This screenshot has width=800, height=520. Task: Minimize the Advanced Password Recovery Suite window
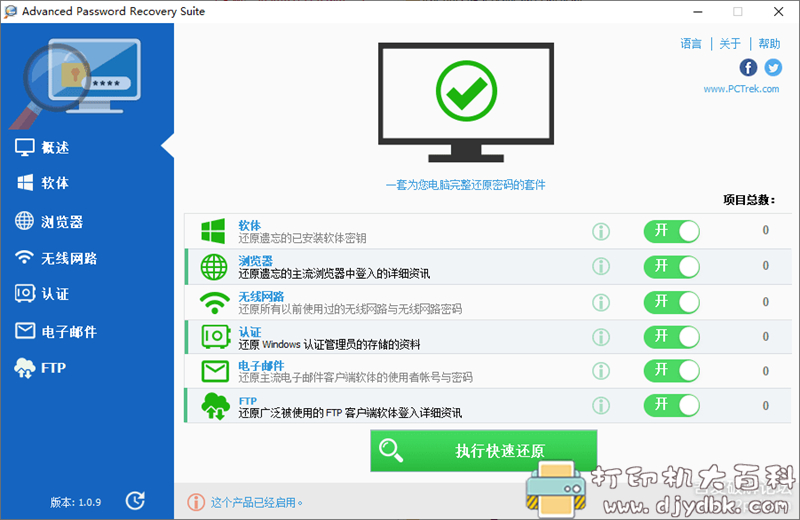pos(698,12)
